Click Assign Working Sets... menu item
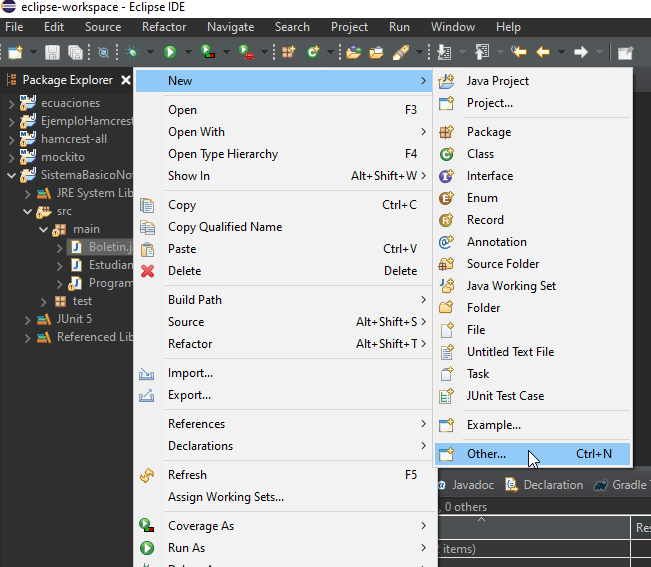This screenshot has height=567, width=651. pos(284,497)
